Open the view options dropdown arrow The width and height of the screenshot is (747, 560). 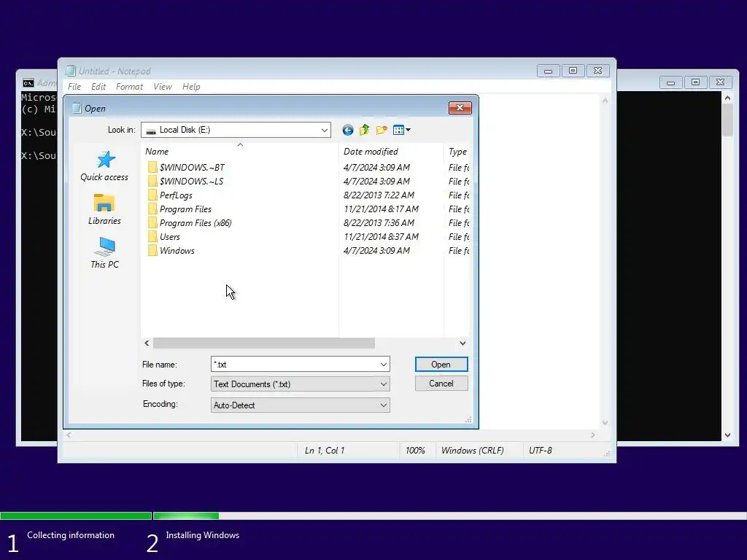click(409, 130)
